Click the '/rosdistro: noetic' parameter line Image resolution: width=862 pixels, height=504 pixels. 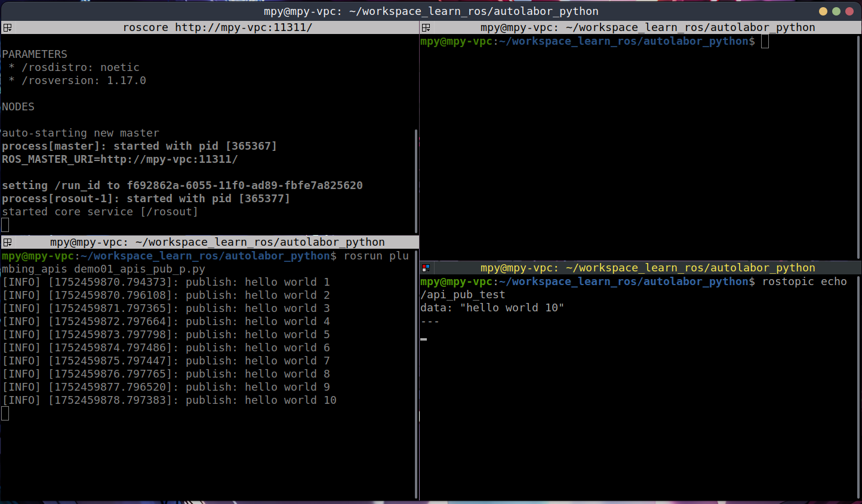click(80, 67)
